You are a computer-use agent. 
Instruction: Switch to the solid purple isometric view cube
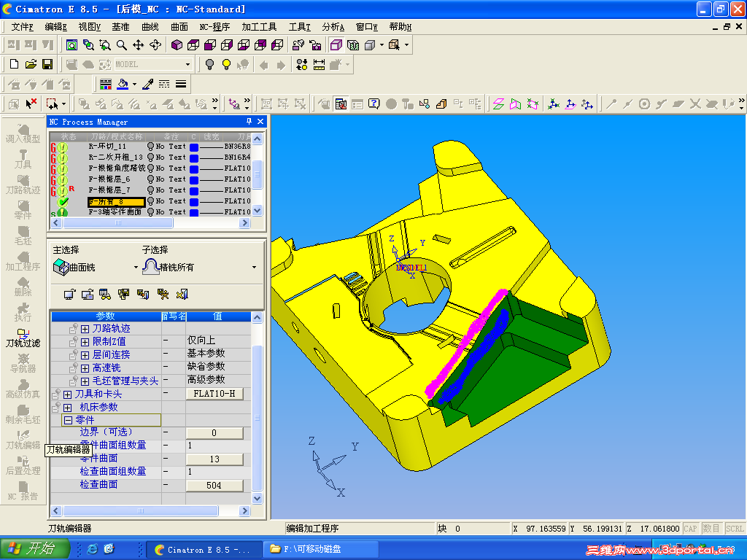tap(177, 45)
